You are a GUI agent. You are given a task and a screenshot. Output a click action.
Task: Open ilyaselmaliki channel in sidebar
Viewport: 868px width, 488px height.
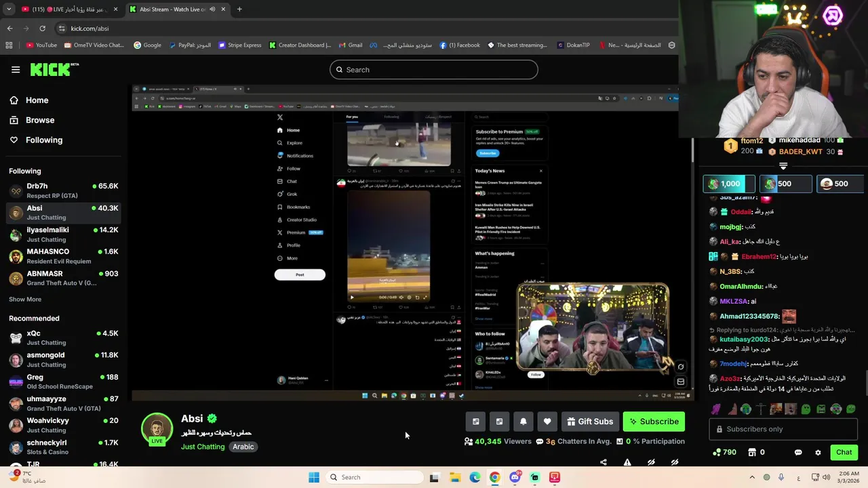(x=64, y=235)
